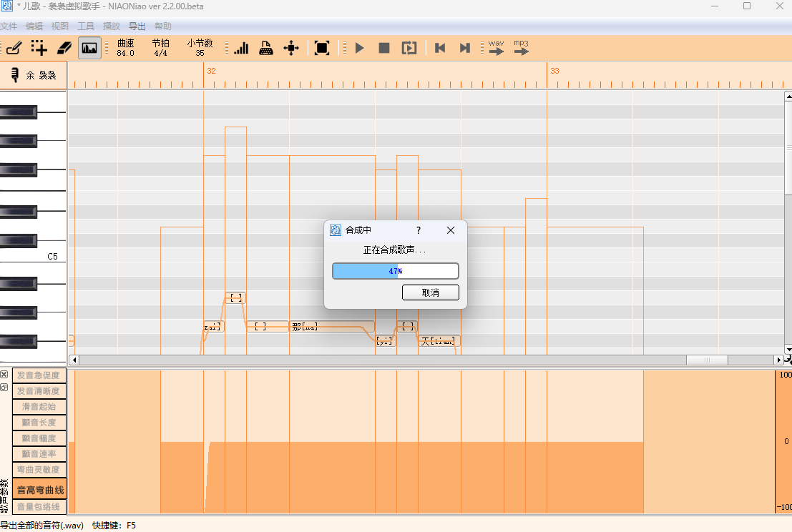The width and height of the screenshot is (792, 532).
Task: Toggle the loop playback button
Action: click(x=409, y=48)
